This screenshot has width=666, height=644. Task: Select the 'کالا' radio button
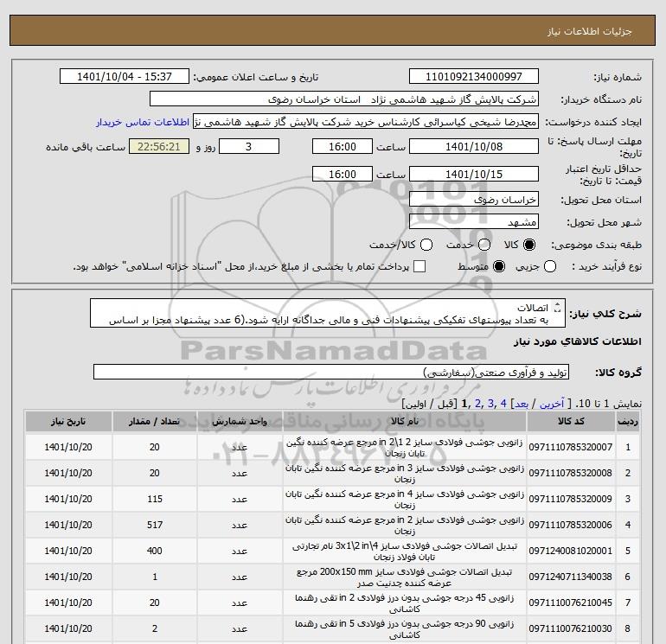[x=530, y=245]
